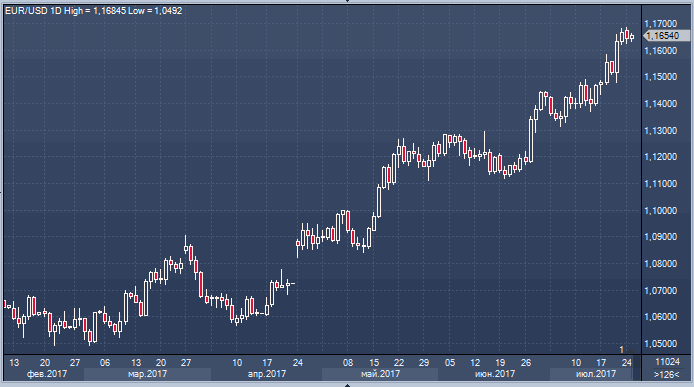This screenshot has height=387, width=694.
Task: Click the 1,09000 price axis label
Action: coord(661,237)
